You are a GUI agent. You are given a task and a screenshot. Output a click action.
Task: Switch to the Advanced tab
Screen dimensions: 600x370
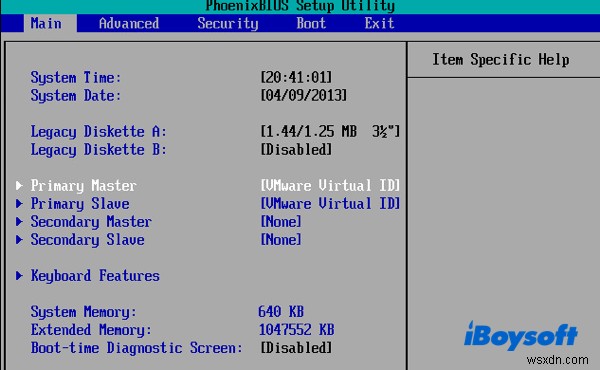[x=129, y=23]
